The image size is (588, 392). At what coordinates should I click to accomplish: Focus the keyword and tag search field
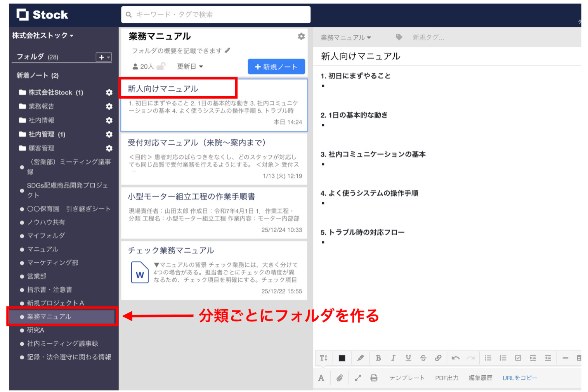(x=216, y=15)
